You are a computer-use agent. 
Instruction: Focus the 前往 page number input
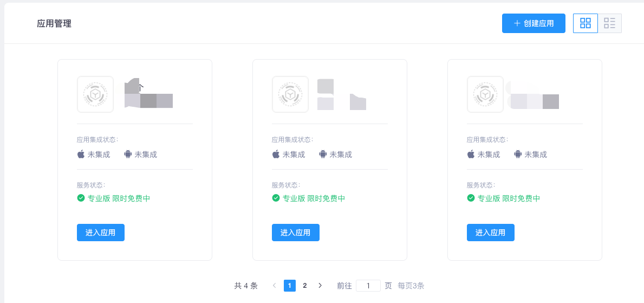(368, 286)
